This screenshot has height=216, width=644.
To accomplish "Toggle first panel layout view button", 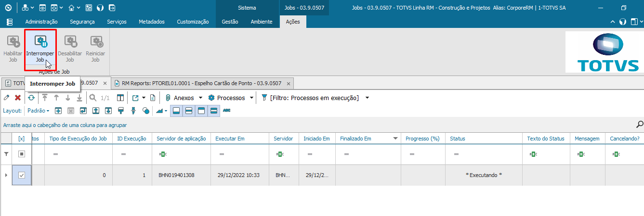I will coord(176,111).
